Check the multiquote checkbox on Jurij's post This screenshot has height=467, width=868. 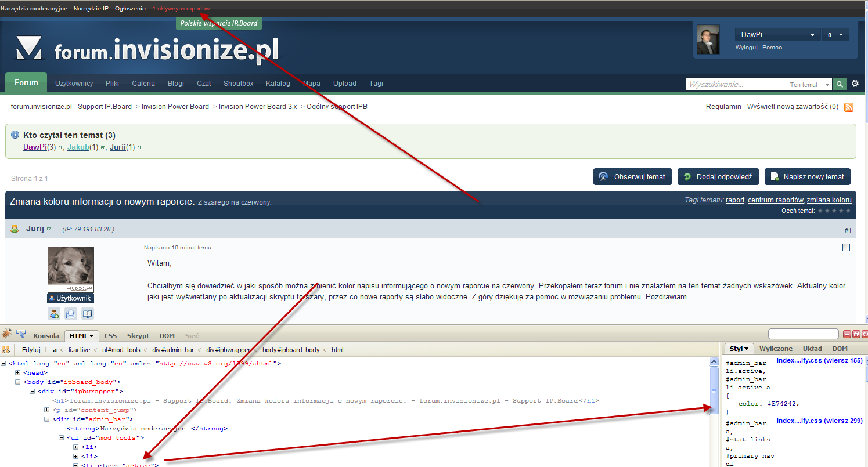point(846,247)
